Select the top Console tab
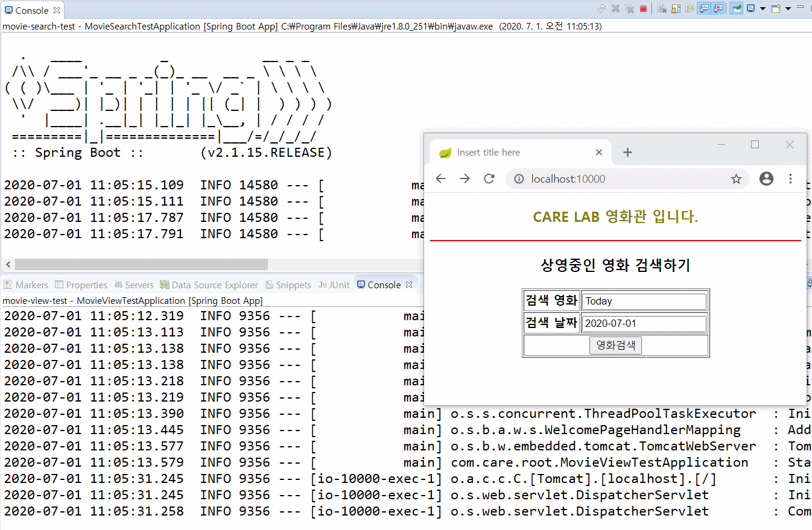 point(32,10)
